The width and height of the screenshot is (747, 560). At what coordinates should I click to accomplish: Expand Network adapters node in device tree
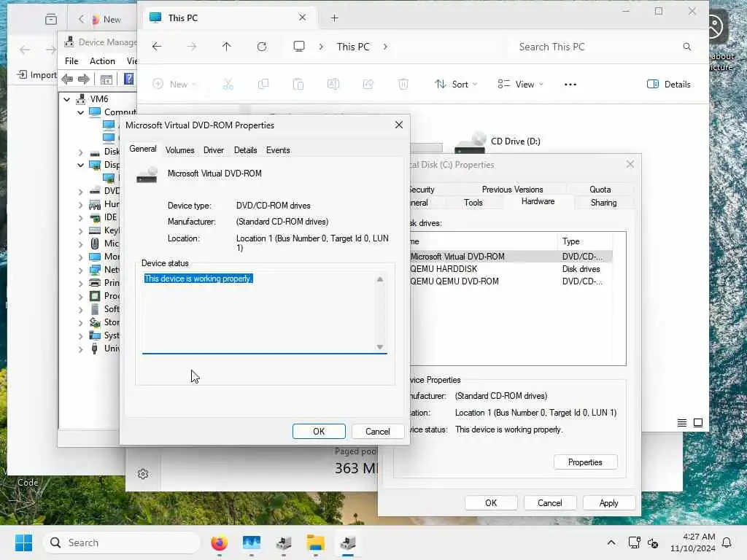coord(80,270)
